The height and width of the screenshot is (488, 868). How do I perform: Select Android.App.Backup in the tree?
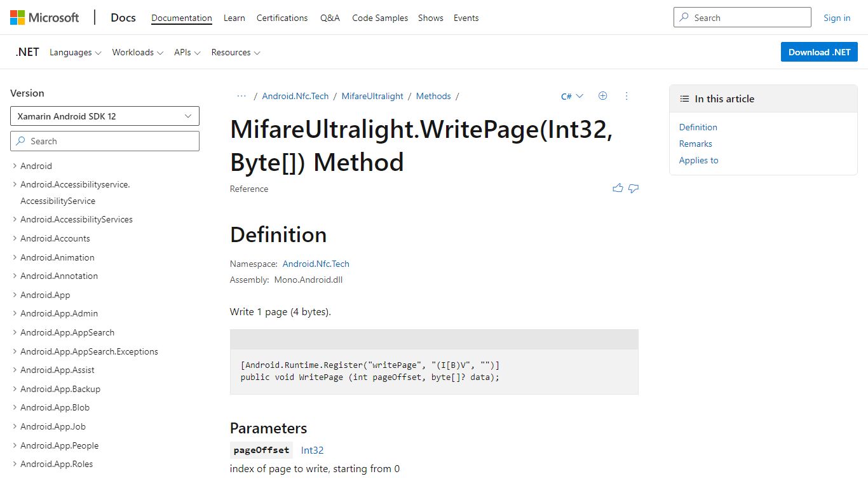60,389
